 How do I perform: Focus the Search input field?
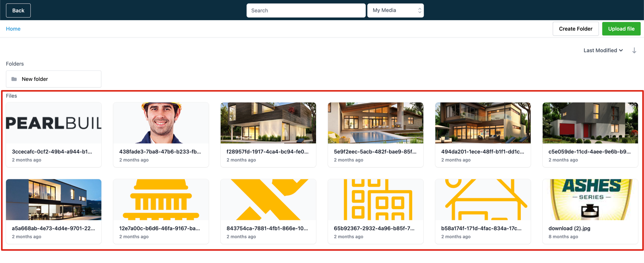305,10
